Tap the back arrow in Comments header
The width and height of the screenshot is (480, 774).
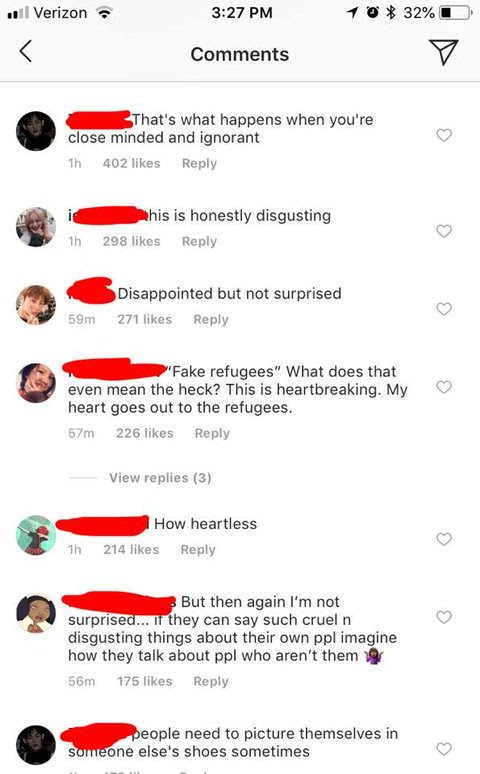pyautogui.click(x=26, y=51)
